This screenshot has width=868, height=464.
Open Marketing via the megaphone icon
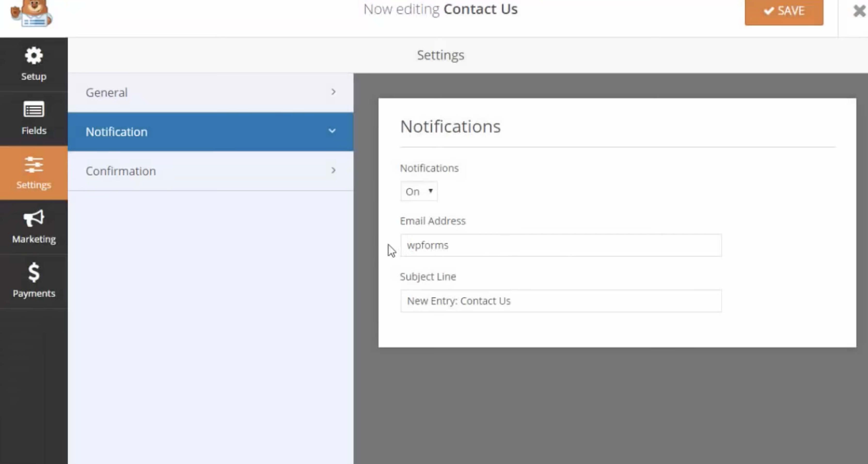[34, 218]
